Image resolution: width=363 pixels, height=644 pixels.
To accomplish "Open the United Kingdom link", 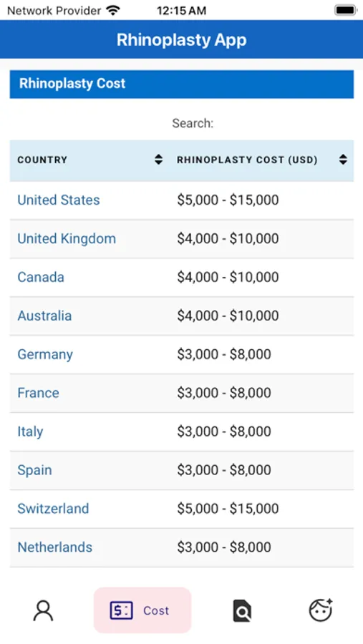I will pos(67,238).
